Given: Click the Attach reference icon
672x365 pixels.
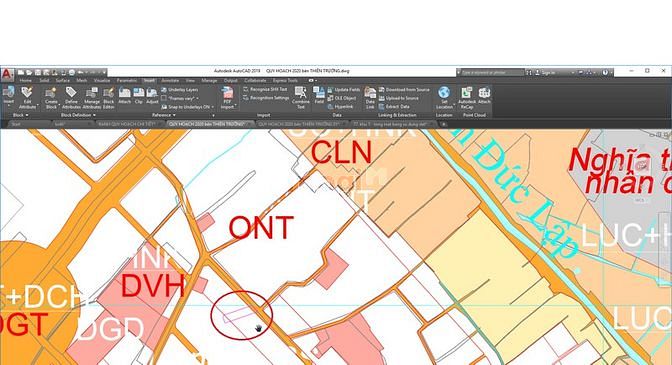Looking at the screenshot, I should point(124,93).
